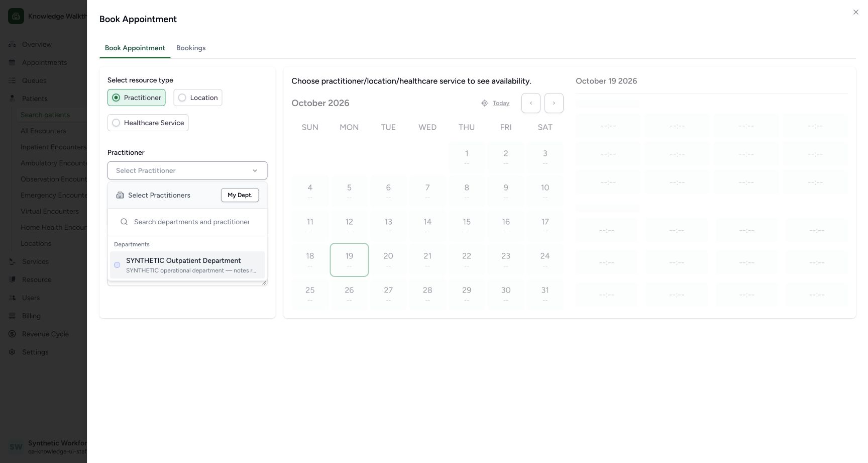Close the Book Appointment panel with the X
868x463 pixels.
(x=856, y=12)
